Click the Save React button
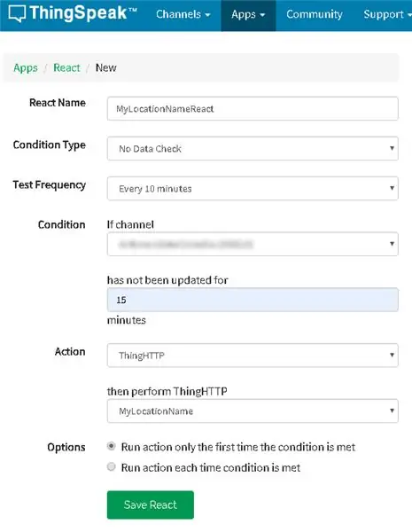Viewport: 412px width, 532px height. click(x=151, y=505)
